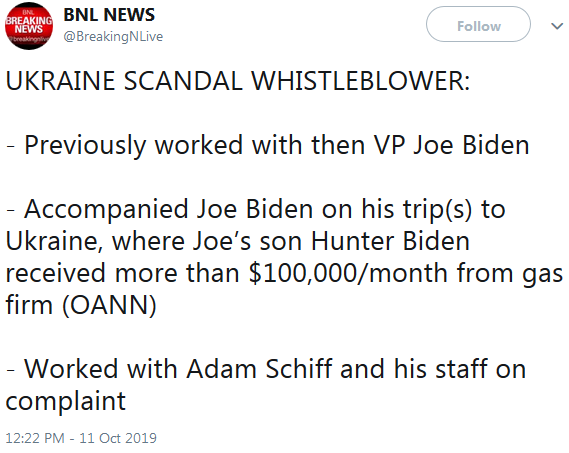Click the Accompanied Joe Biden bullet line
The height and width of the screenshot is (453, 569).
(255, 210)
